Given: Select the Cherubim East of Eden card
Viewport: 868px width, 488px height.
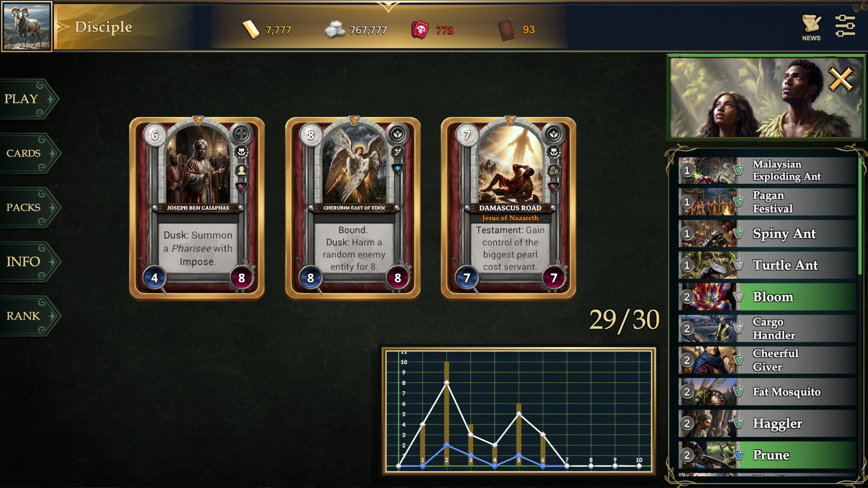Looking at the screenshot, I should click(353, 208).
